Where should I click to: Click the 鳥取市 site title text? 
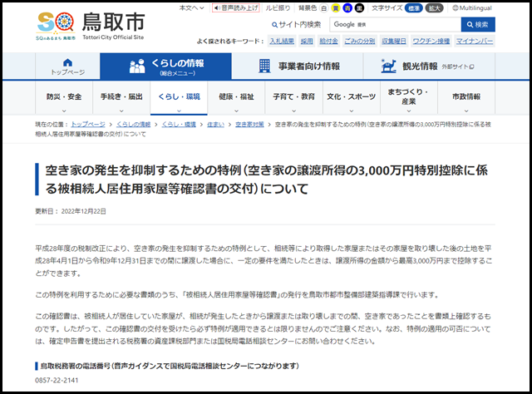tap(113, 22)
